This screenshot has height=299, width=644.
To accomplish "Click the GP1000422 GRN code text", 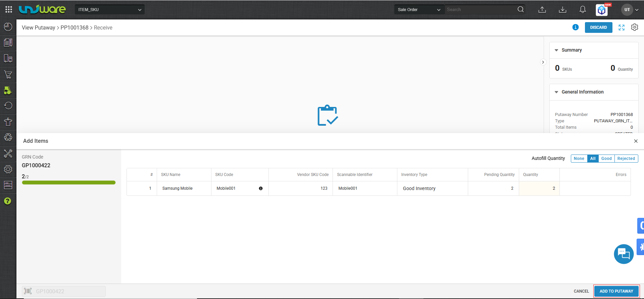I will pos(36,166).
